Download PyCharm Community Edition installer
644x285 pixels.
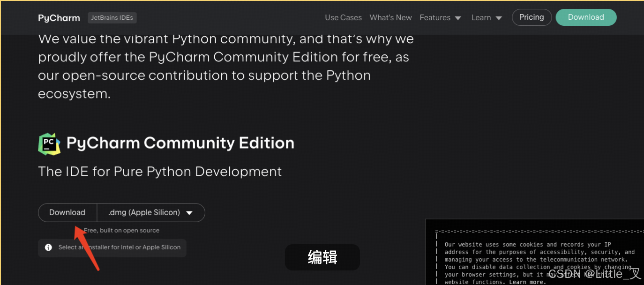[x=67, y=212]
